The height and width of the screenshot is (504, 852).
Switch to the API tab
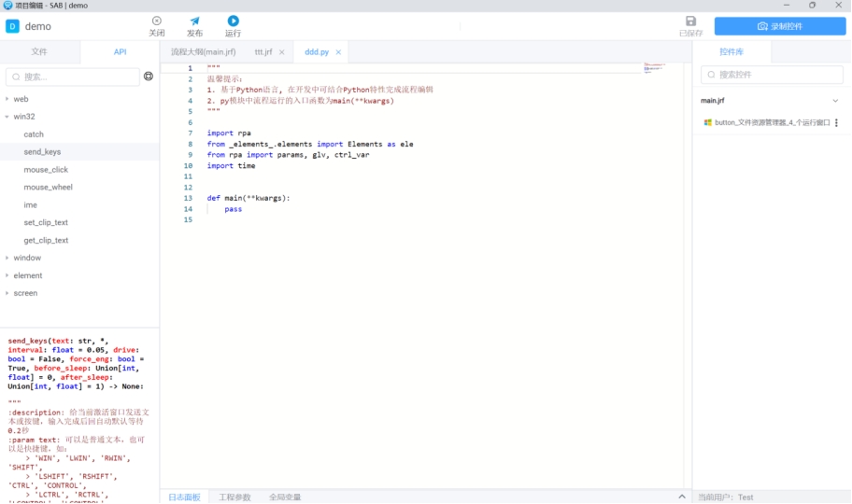click(x=120, y=51)
